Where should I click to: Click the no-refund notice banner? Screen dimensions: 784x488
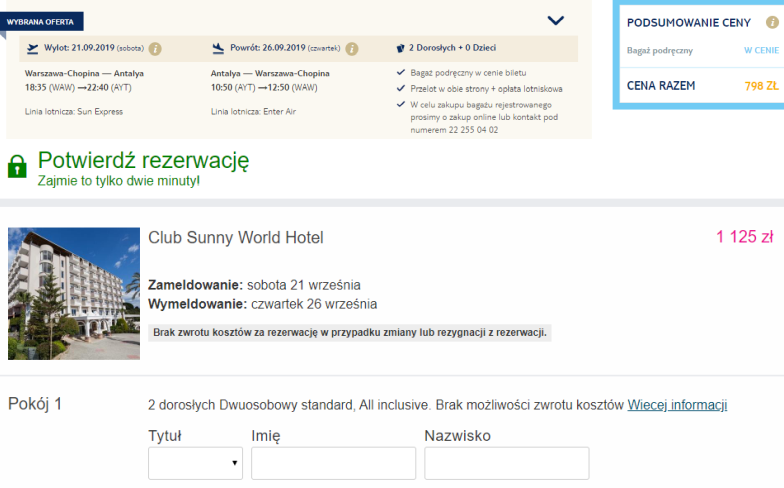point(350,332)
